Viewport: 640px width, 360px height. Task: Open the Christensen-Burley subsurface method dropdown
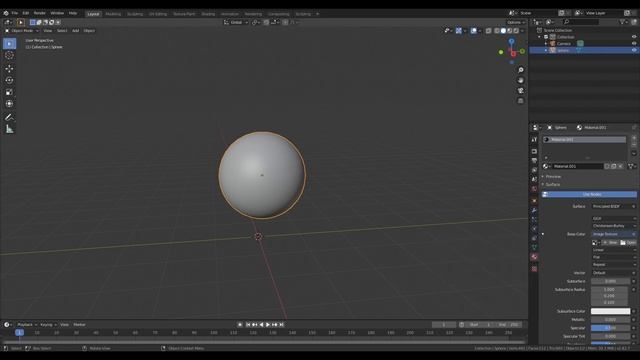point(614,226)
